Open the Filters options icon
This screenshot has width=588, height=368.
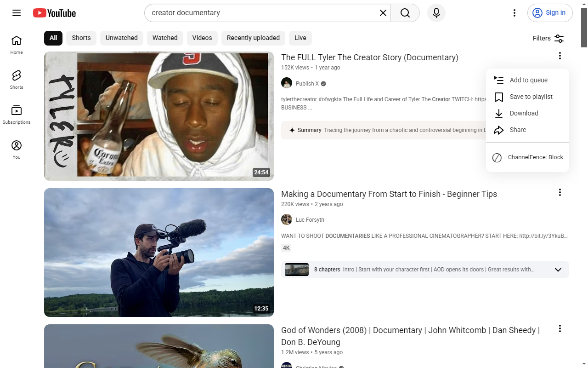point(559,38)
